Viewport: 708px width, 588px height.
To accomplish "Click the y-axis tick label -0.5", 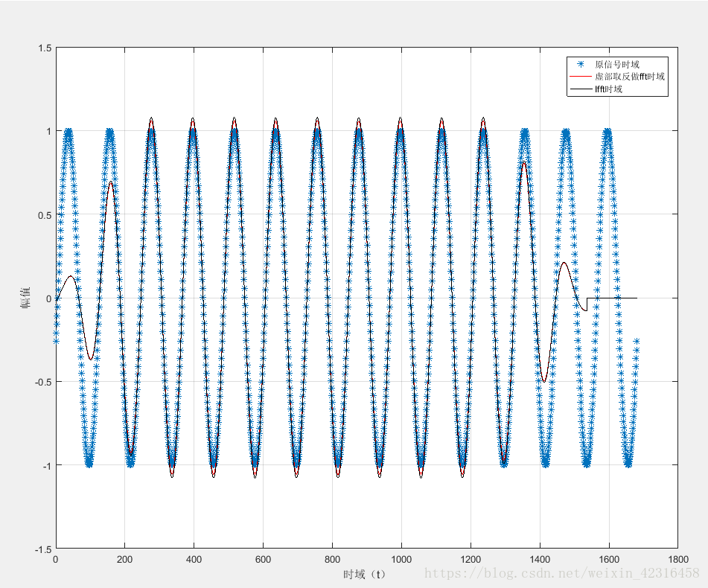I will pos(44,383).
